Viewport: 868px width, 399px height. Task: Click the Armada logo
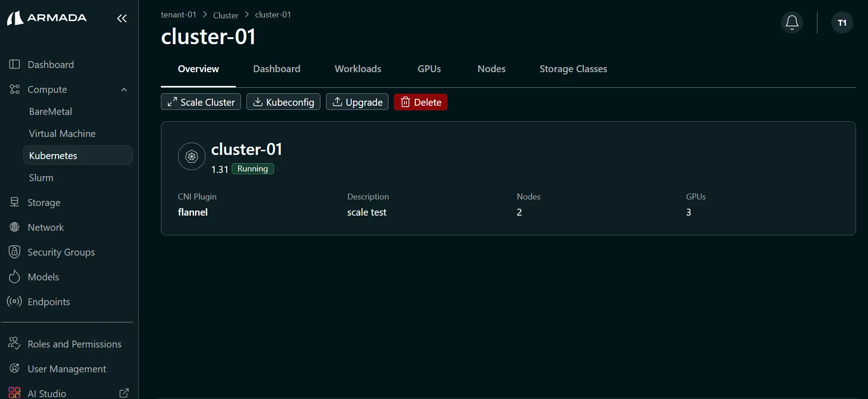[x=46, y=18]
